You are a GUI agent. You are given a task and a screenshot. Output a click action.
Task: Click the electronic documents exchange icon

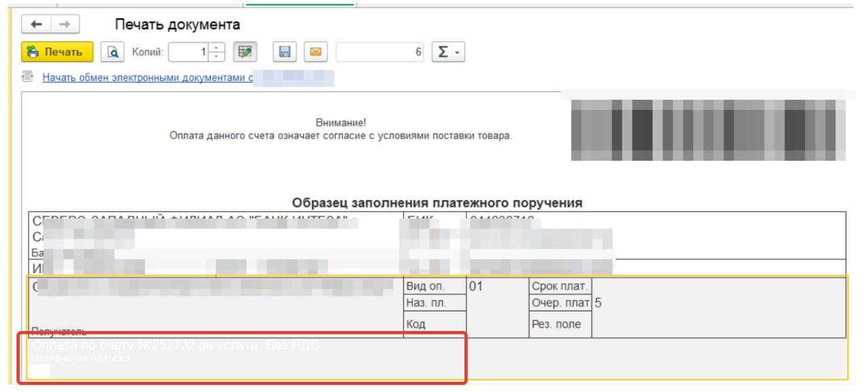coord(28,77)
